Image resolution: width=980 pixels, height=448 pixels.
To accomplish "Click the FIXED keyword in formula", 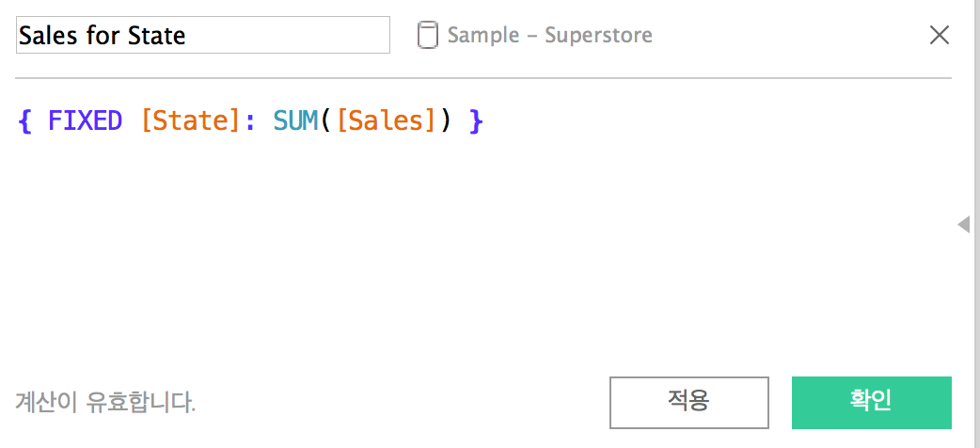I will coord(85,120).
